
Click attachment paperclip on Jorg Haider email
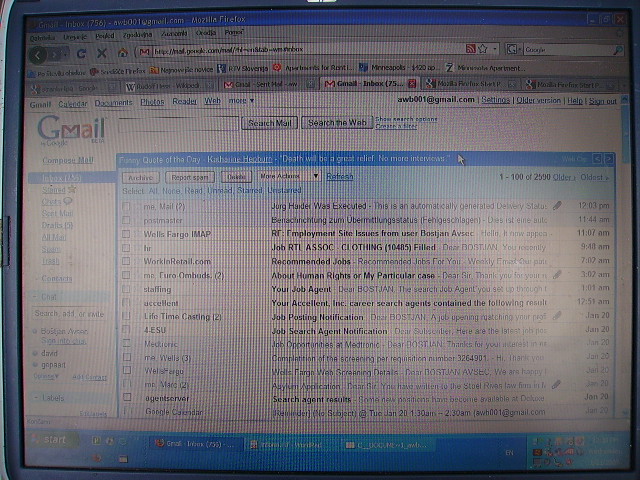[x=557, y=205]
